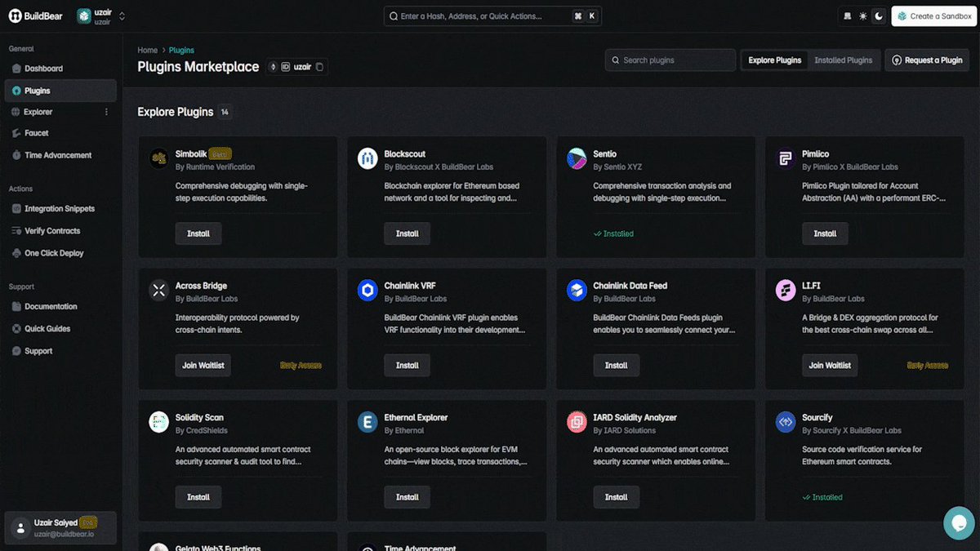The height and width of the screenshot is (551, 980).
Task: Click the Verify Contracts icon in the sidebar
Action: coord(16,231)
